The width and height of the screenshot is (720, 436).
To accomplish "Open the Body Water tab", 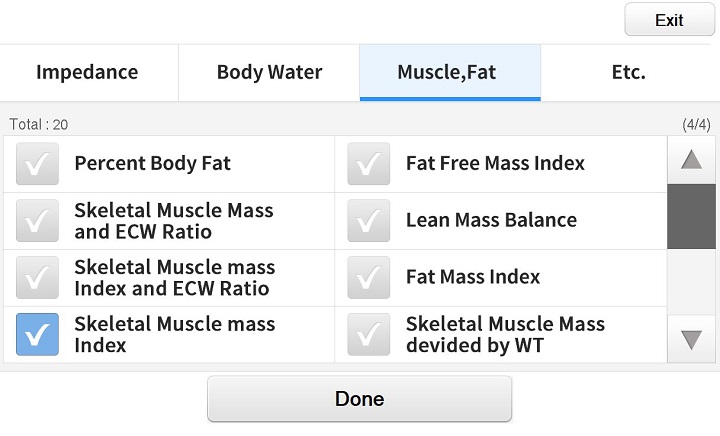I will [x=269, y=72].
